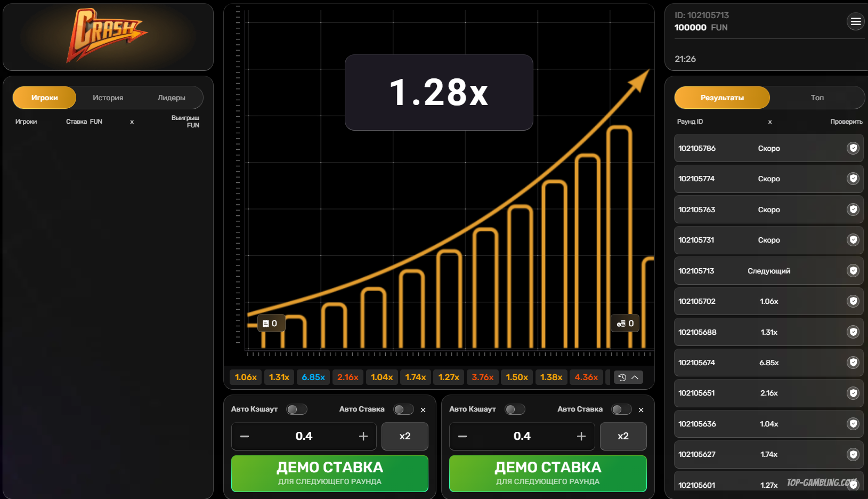
Task: Click the Crash game logo
Action: tap(107, 36)
